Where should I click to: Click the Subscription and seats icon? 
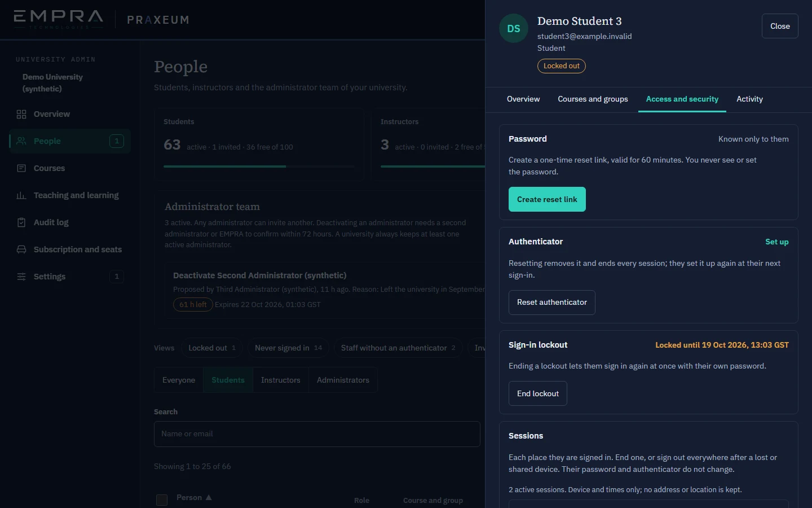click(x=21, y=249)
